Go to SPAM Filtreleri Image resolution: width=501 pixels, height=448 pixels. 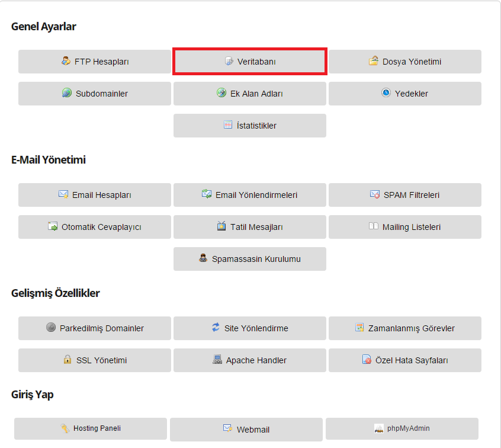(405, 195)
